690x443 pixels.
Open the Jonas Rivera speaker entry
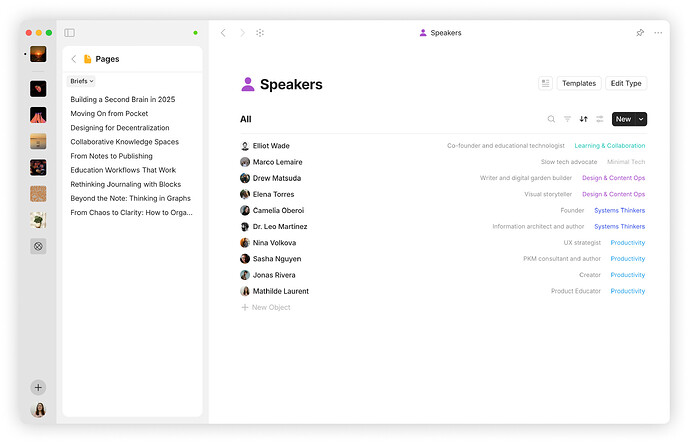(x=274, y=275)
